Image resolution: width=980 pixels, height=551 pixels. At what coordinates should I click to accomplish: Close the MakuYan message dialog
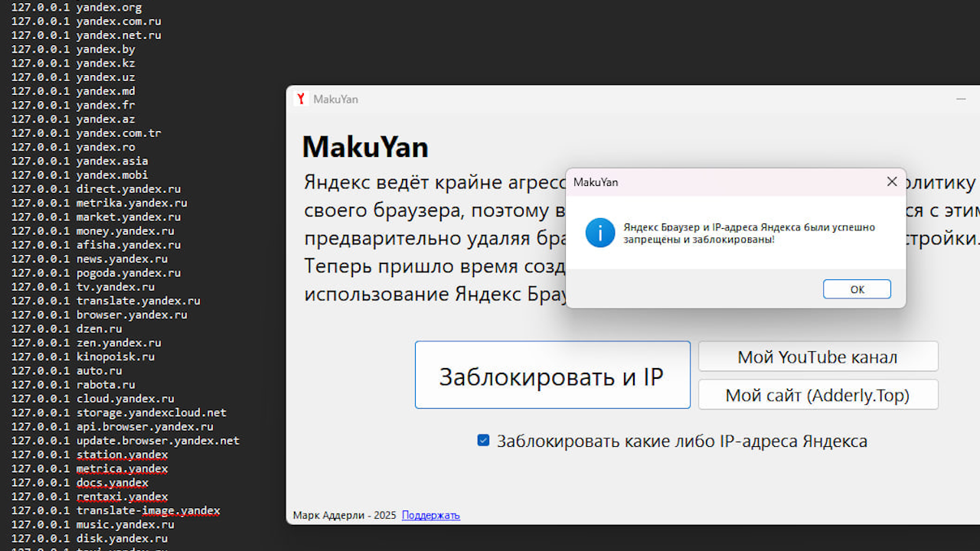pos(892,182)
